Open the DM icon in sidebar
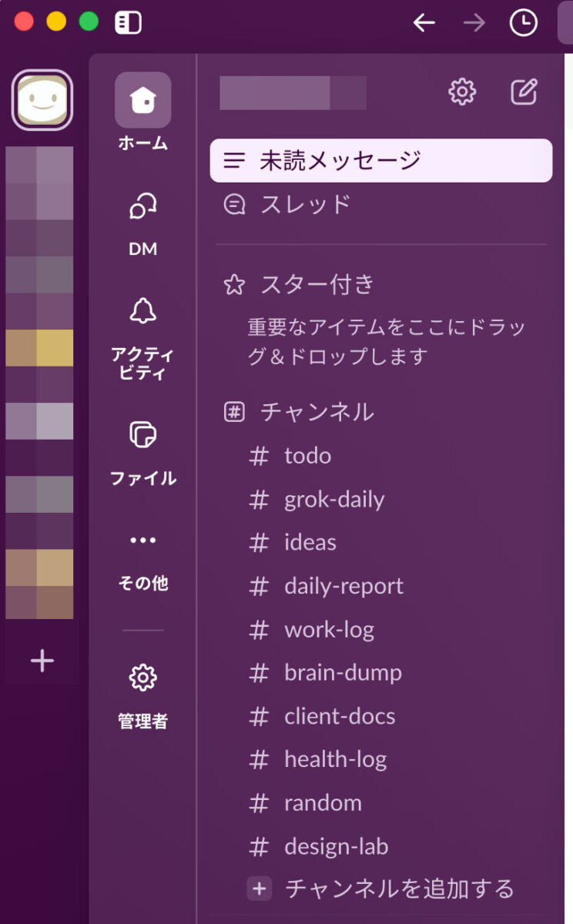Viewport: 573px width, 924px height. pos(142,206)
